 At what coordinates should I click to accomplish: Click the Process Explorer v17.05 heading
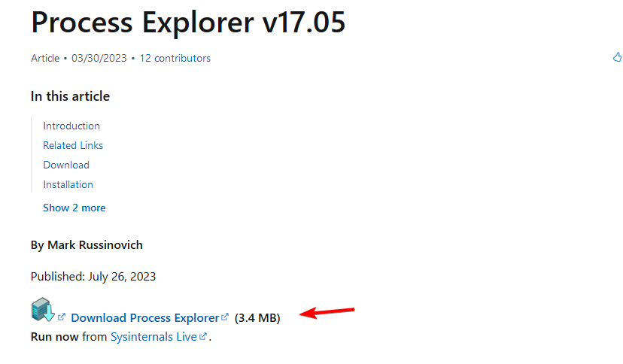[188, 23]
